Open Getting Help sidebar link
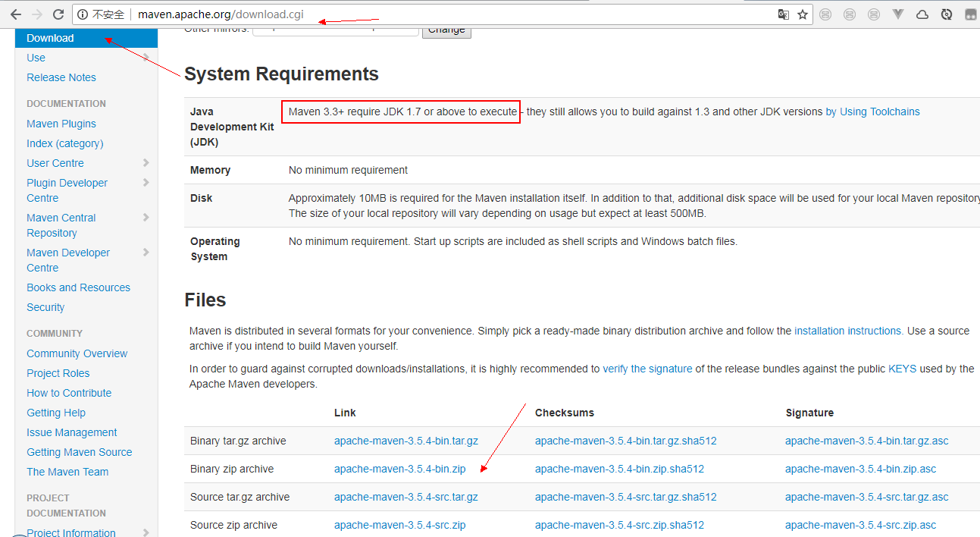Image resolution: width=980 pixels, height=537 pixels. pos(56,413)
